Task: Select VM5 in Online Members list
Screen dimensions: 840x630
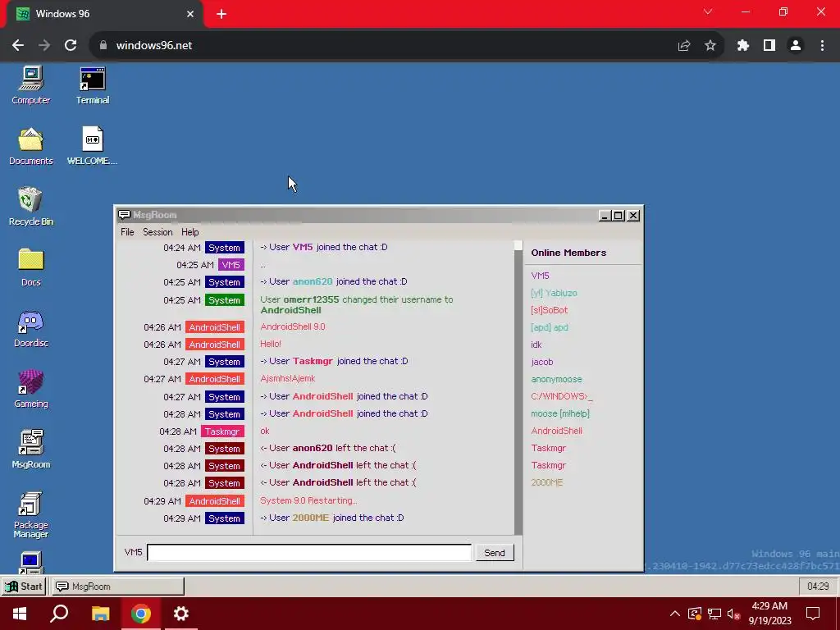Action: click(540, 276)
